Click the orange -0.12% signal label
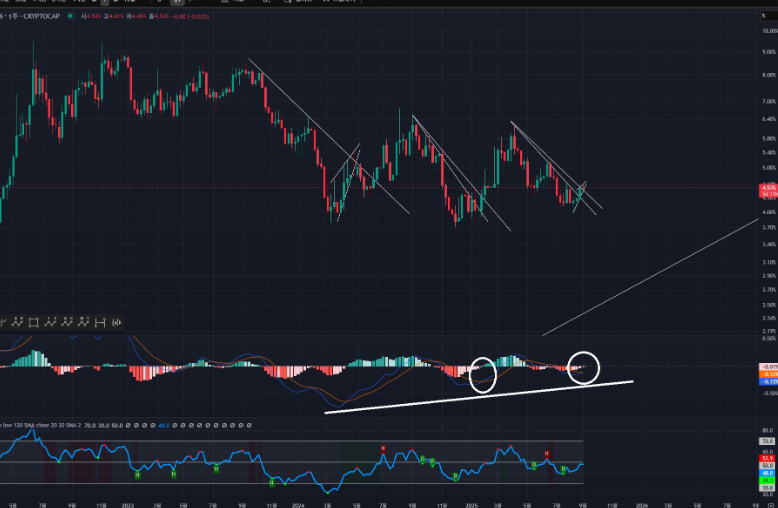 (769, 374)
